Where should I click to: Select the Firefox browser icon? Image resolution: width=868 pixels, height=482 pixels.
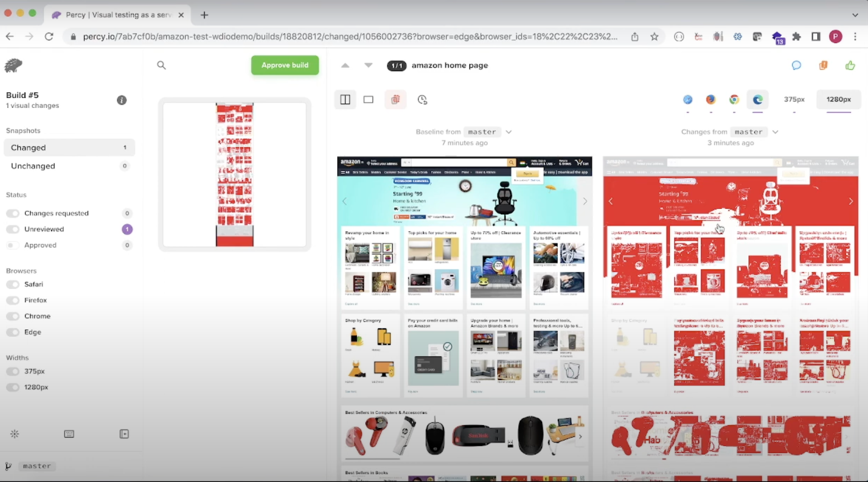[710, 100]
